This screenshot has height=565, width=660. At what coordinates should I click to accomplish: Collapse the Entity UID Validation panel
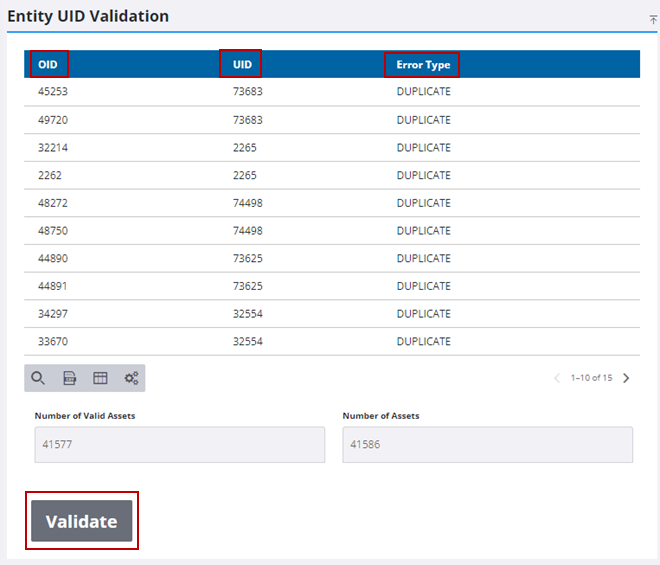point(653,19)
